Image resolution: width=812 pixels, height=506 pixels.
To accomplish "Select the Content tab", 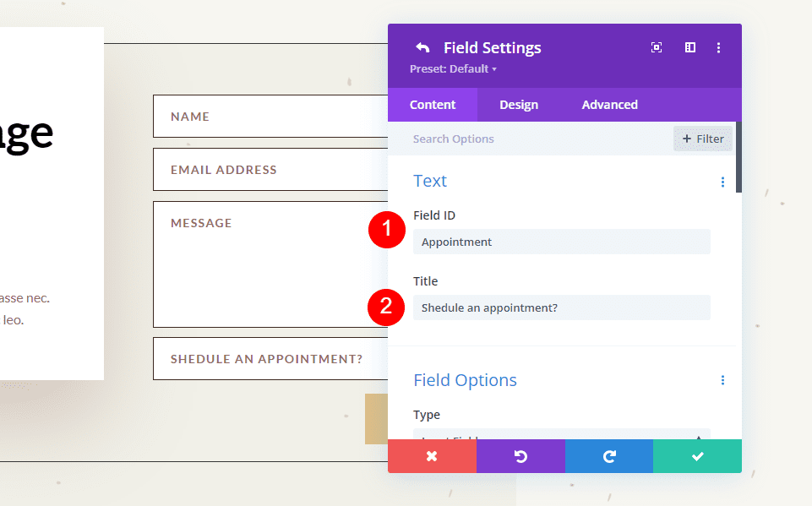I will pos(433,104).
